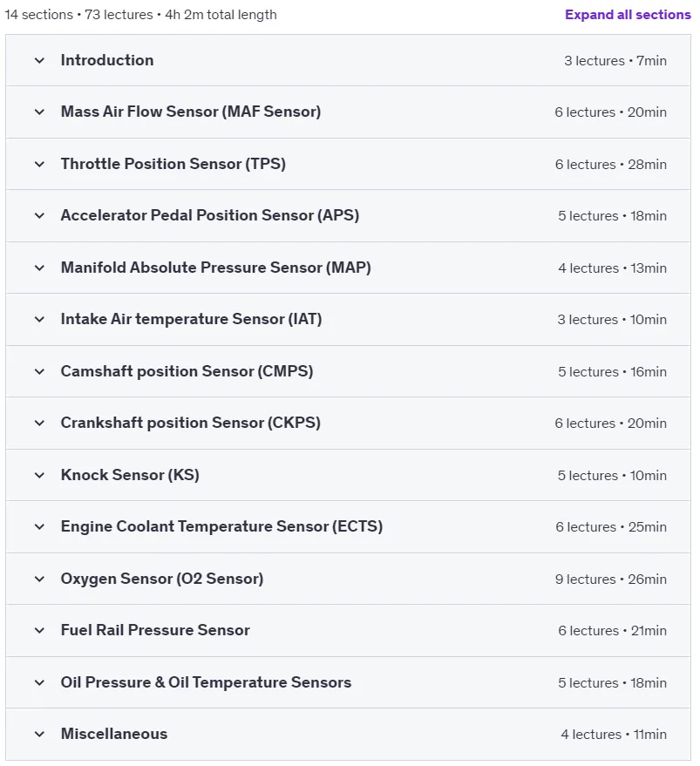Open the Throttle Position Sensor chevron
This screenshot has height=766, width=700.
point(39,164)
